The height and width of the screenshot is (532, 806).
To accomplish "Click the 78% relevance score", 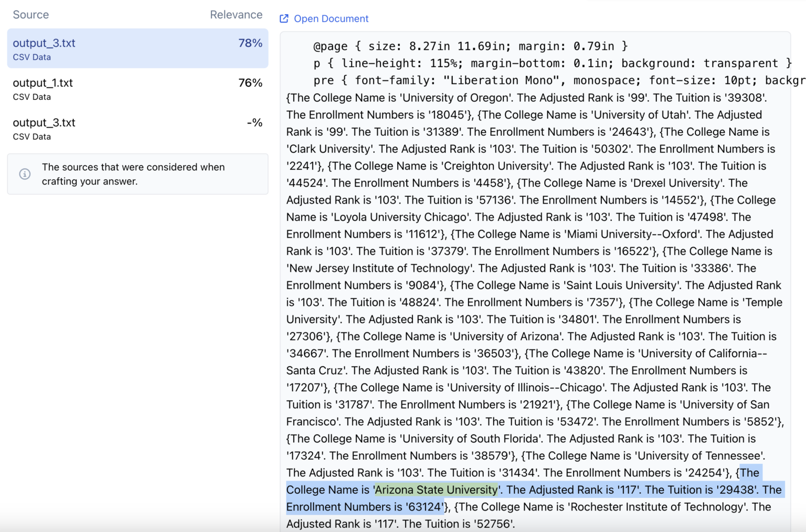I will [x=250, y=43].
